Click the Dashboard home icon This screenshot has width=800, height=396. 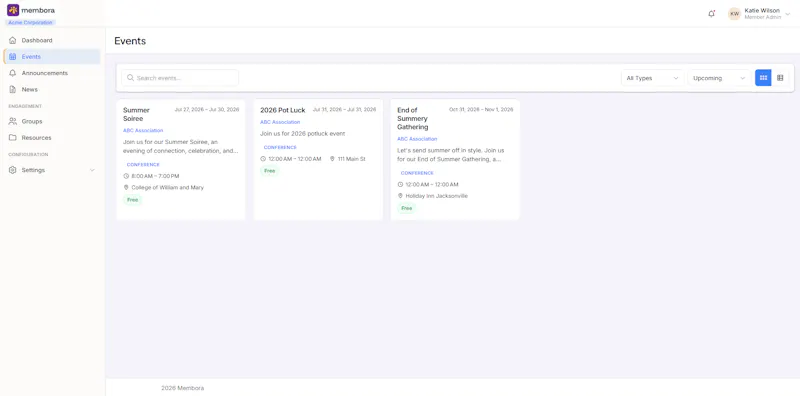click(13, 40)
